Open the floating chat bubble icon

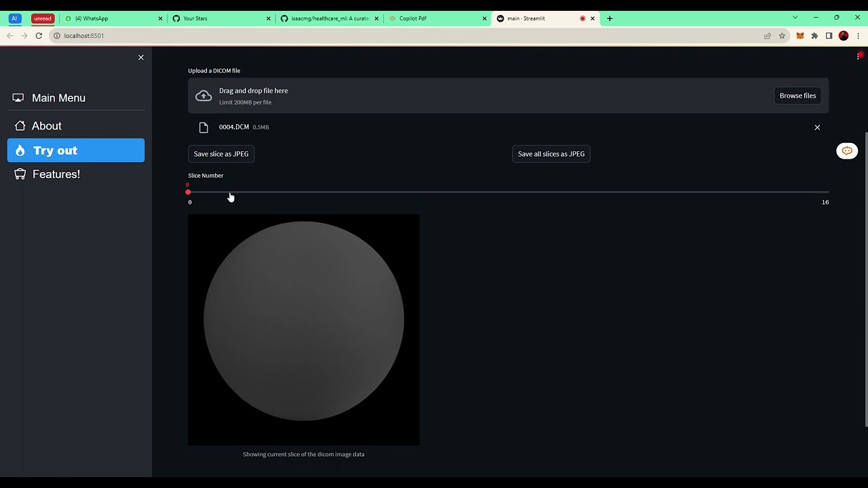click(847, 151)
